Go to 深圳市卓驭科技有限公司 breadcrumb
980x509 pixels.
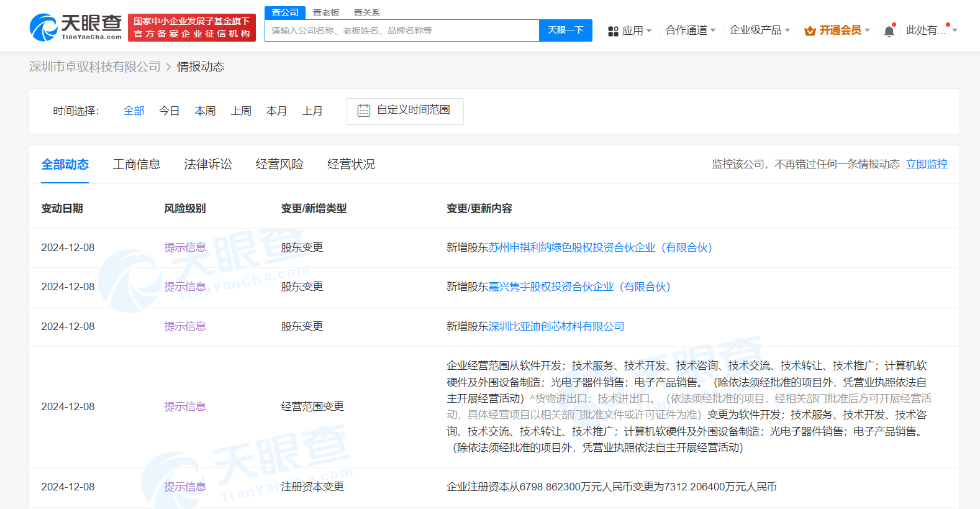click(x=95, y=67)
